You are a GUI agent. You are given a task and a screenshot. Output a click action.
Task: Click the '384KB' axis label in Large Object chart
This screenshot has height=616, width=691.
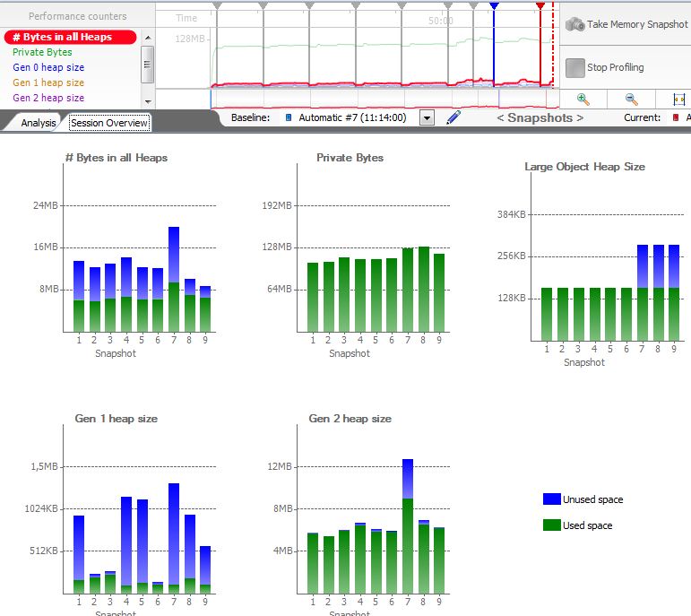tap(511, 214)
